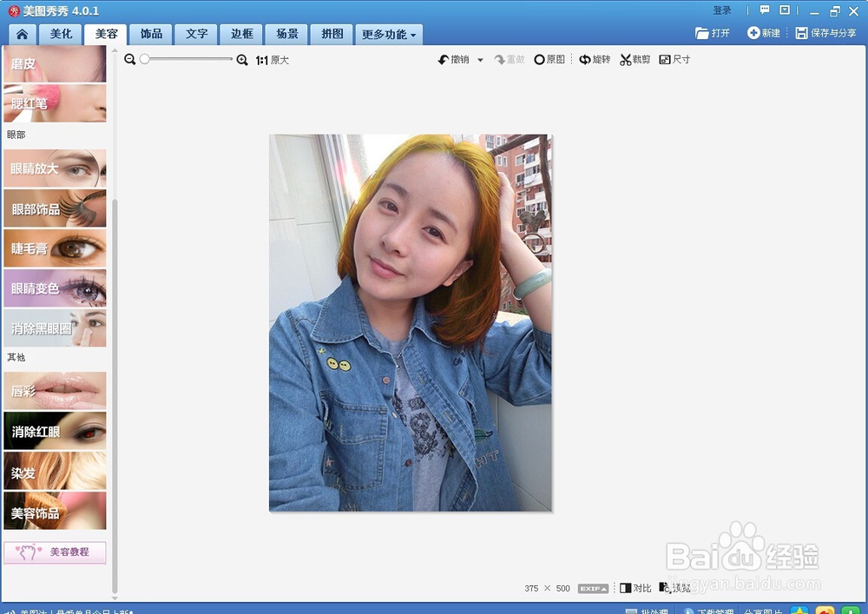Open the 睫毛膏 mascara tool
The width and height of the screenshot is (868, 614).
54,248
